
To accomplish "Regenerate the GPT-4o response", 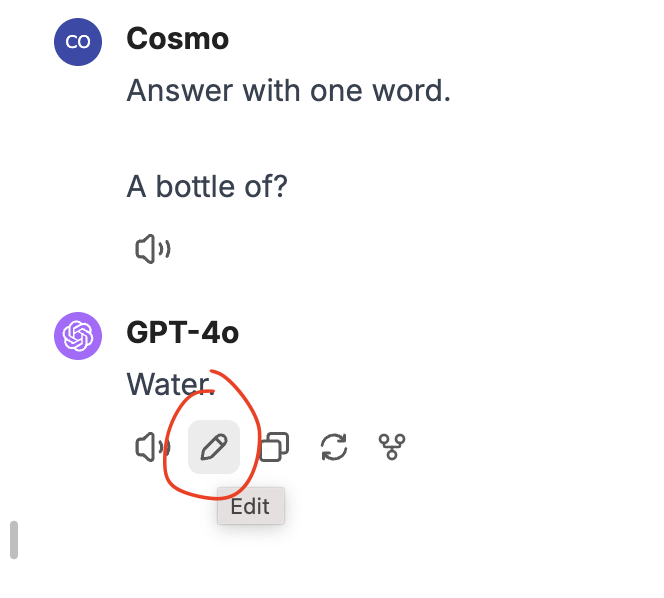I will tap(334, 447).
